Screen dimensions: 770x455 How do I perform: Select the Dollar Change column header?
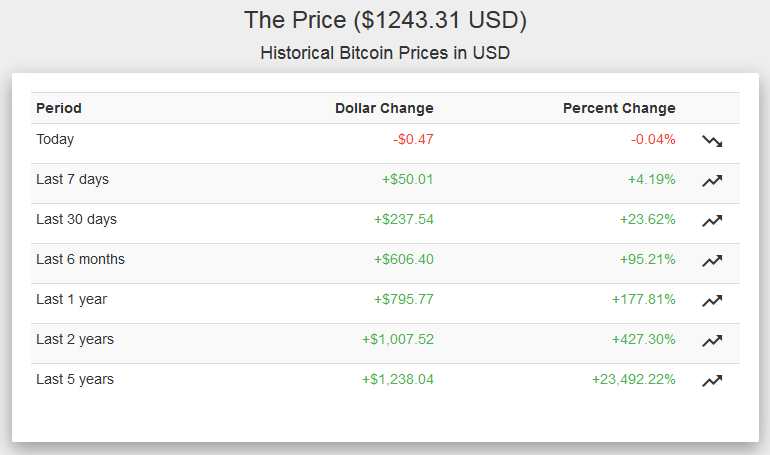(384, 108)
